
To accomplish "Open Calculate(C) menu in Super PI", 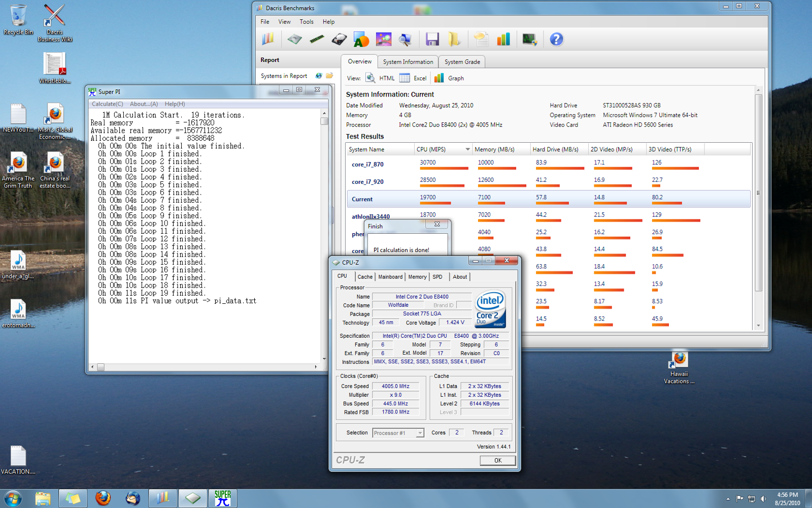I will [107, 104].
